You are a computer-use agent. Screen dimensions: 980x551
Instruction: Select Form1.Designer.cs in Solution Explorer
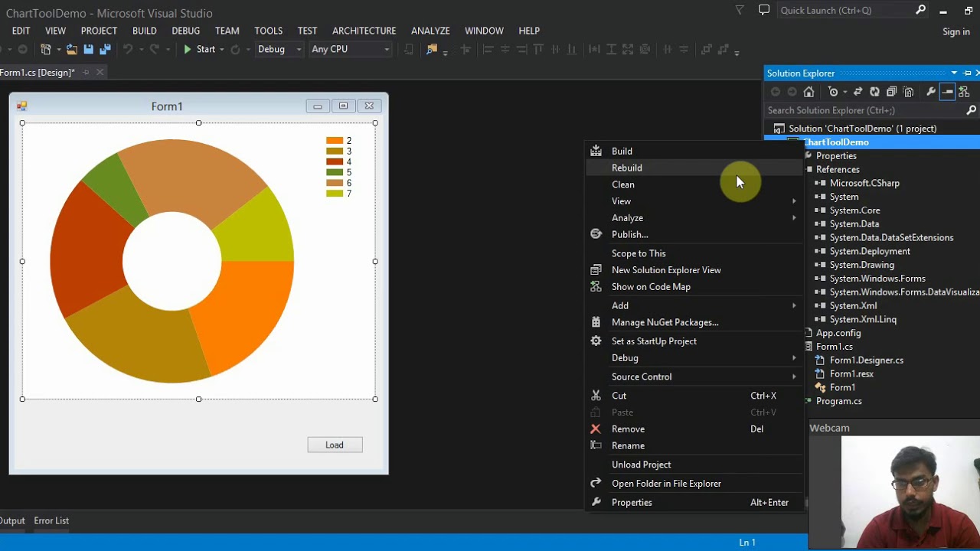[867, 360]
